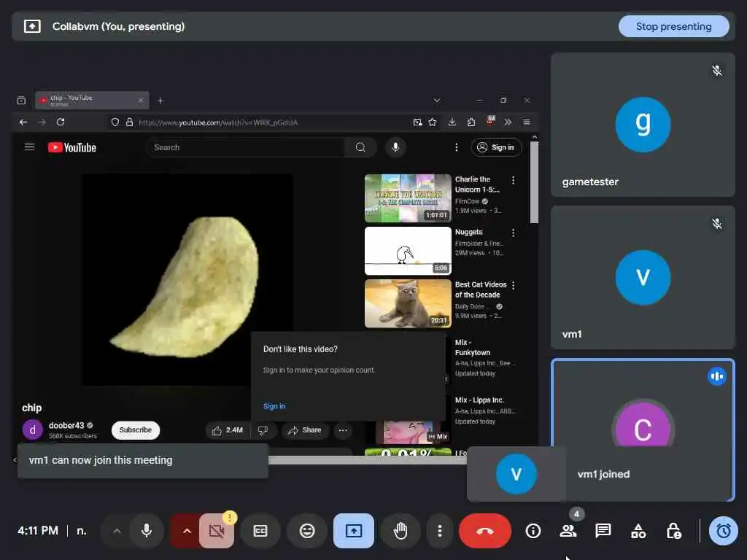Leave the call with red hangup button
Viewport: 747px width, 560px height.
(x=484, y=531)
